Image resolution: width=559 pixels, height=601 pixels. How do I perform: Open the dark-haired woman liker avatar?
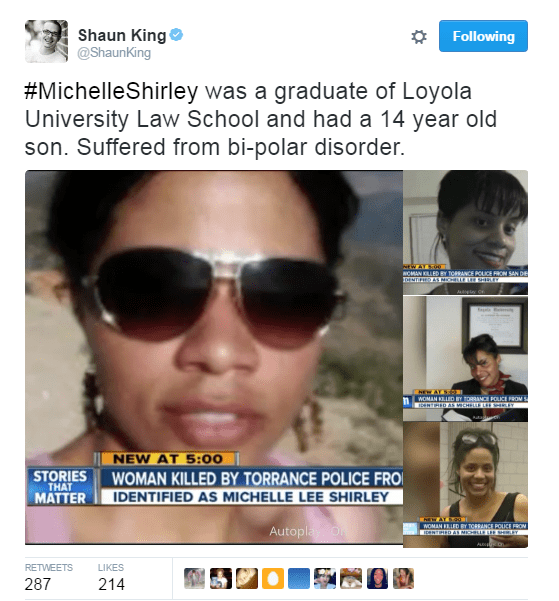coord(377,578)
